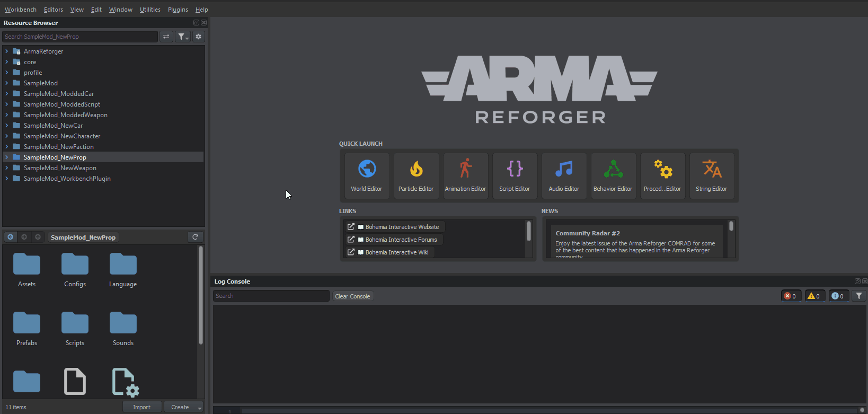This screenshot has height=414, width=868.
Task: Open the Language folder
Action: pos(123,270)
